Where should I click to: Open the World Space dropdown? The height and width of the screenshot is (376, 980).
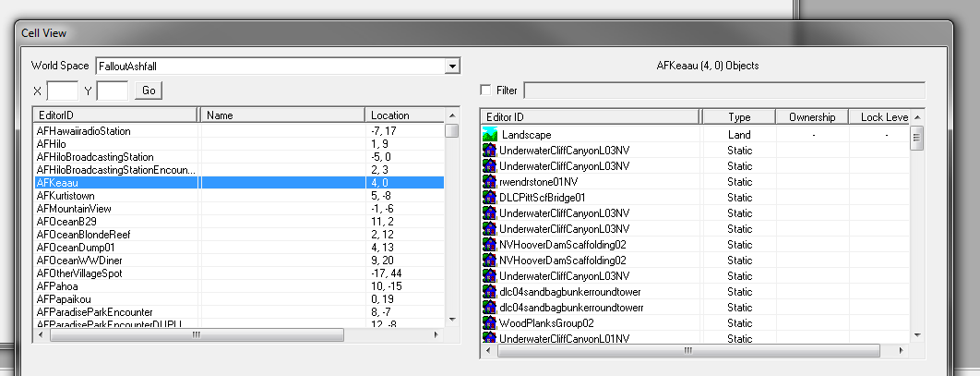(453, 66)
